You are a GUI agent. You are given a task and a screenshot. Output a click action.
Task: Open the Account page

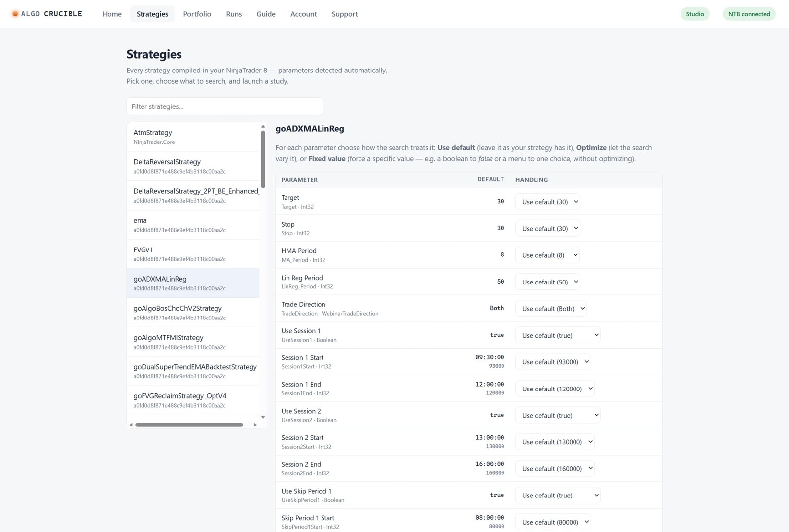(303, 14)
